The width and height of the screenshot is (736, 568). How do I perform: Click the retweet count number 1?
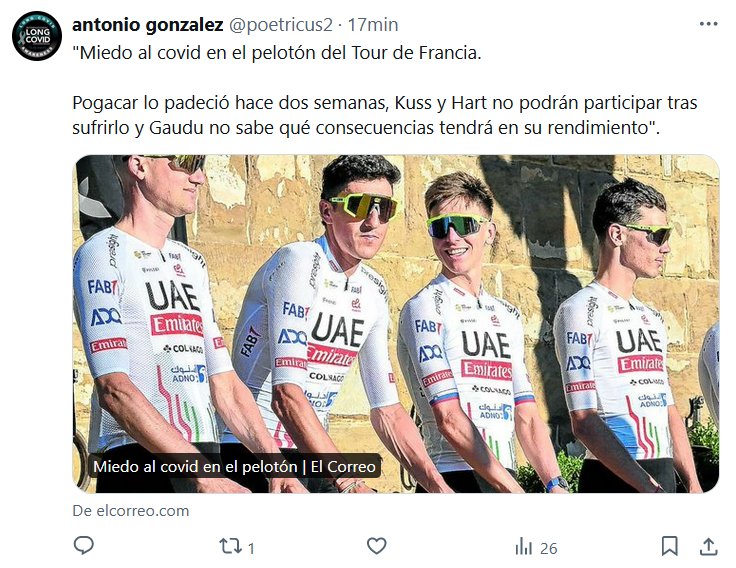[251, 547]
